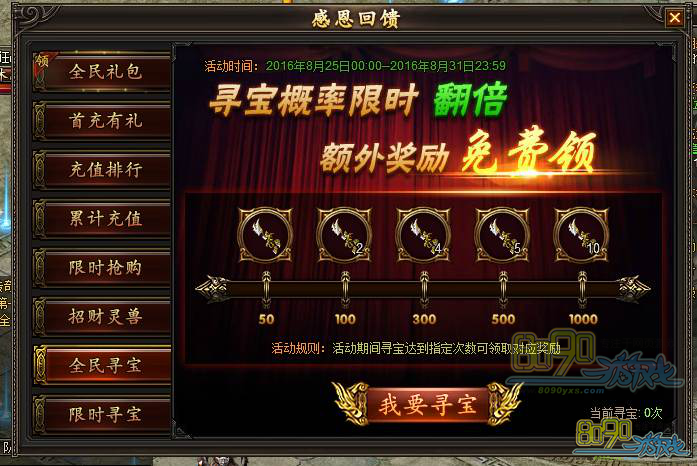The image size is (697, 466).
Task: Click the right ornamental progress bar end
Action: coord(633,289)
